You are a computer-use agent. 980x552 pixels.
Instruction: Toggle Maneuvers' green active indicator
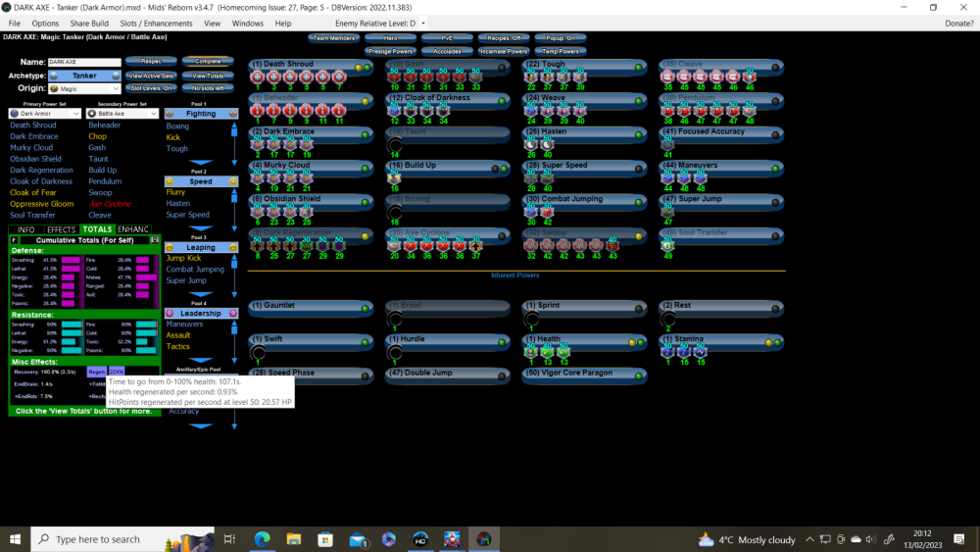click(775, 169)
